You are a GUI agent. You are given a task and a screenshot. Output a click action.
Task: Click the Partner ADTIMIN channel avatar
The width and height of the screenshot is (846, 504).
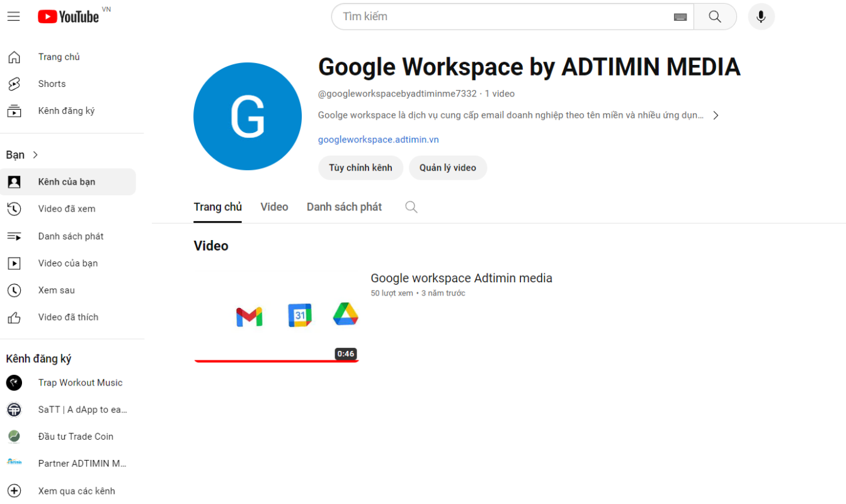coord(14,462)
